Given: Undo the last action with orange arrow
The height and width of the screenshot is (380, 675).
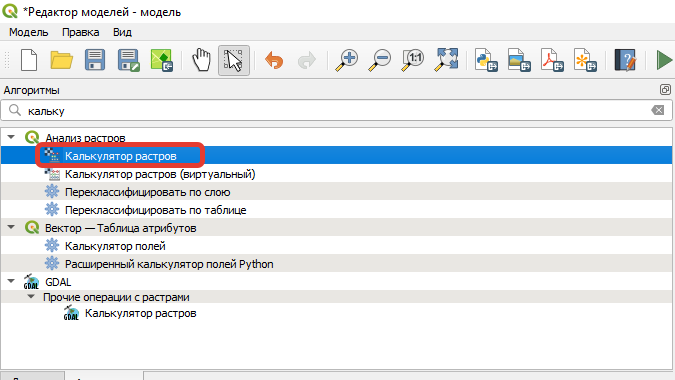Looking at the screenshot, I should point(274,60).
